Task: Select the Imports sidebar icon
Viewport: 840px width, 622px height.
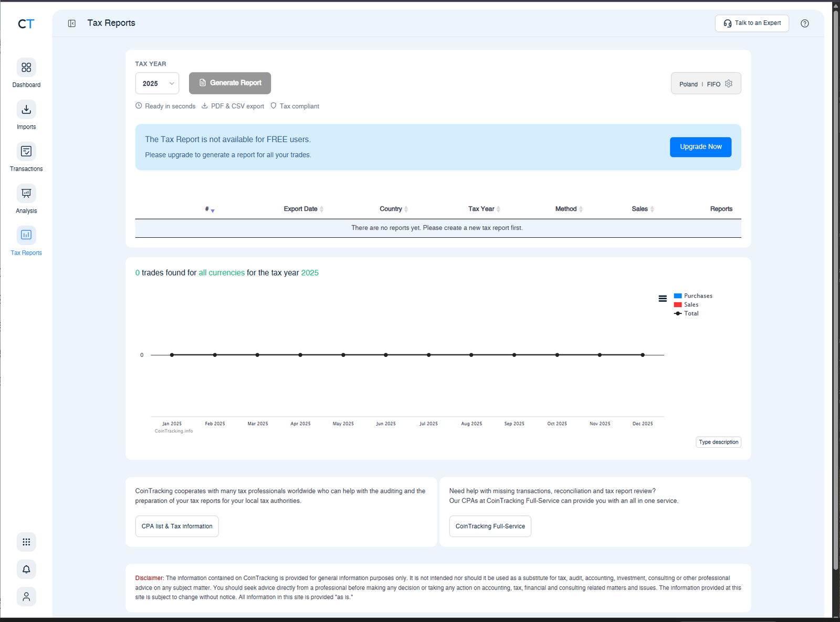Action: click(26, 109)
